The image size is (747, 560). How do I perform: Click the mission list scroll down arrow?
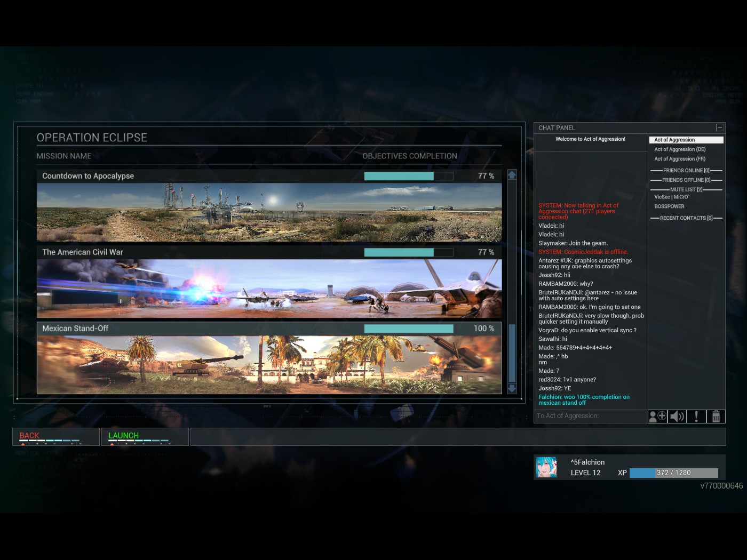[512, 389]
